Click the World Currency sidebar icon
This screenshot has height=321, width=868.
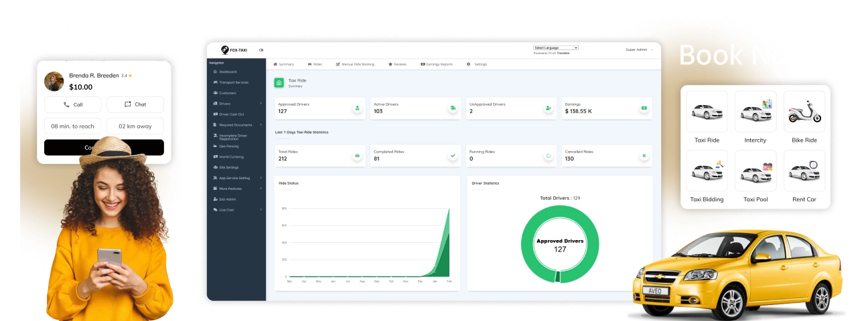coord(214,156)
